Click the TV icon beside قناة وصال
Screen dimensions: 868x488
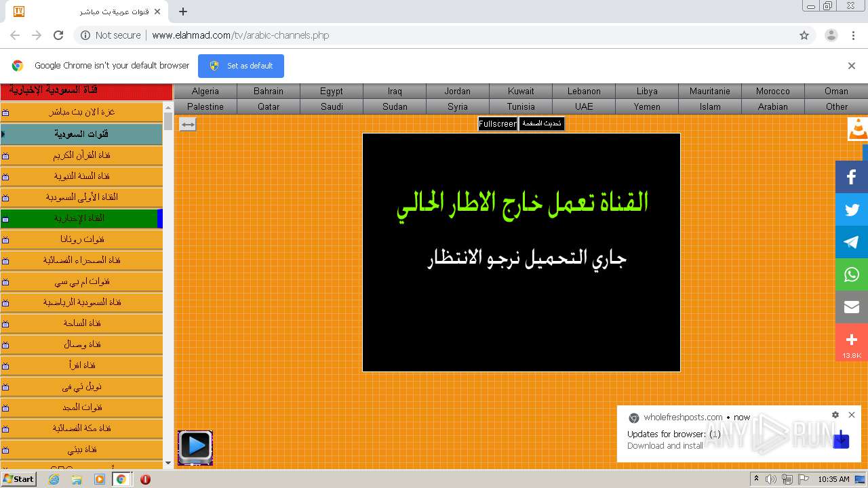click(x=5, y=344)
